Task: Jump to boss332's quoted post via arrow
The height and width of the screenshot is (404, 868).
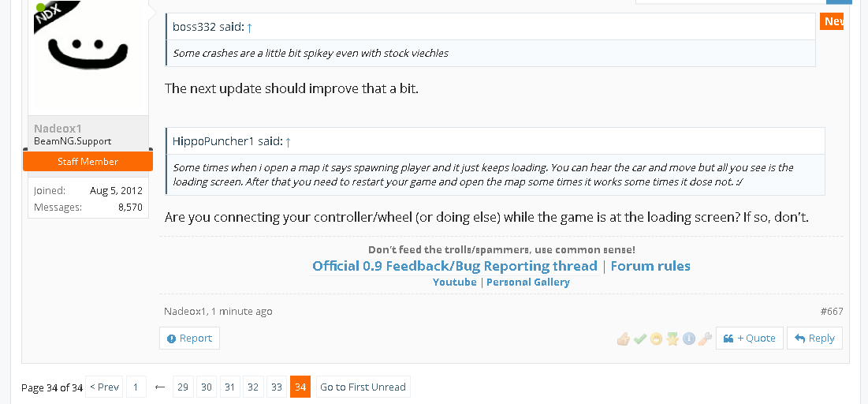Action: 249,27
